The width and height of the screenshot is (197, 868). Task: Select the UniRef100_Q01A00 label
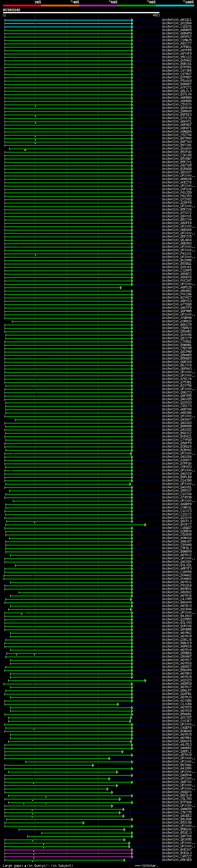177,149
